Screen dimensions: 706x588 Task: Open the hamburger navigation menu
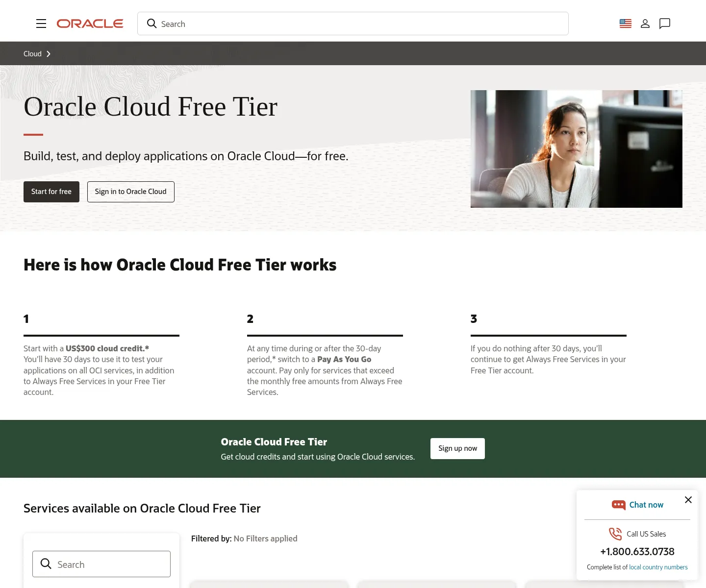[41, 24]
